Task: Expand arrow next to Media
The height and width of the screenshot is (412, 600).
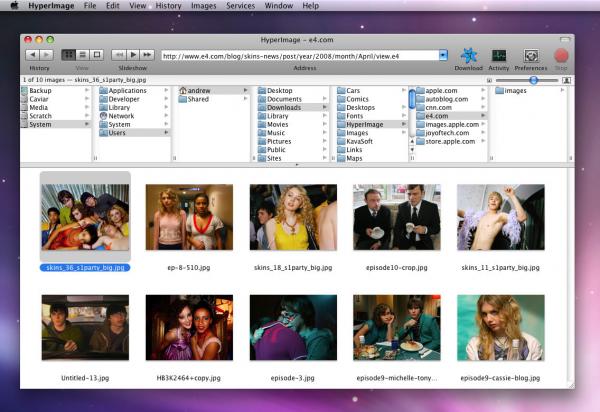Action: pyautogui.click(x=87, y=107)
